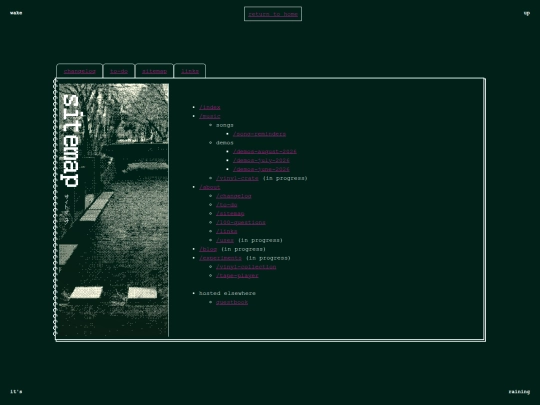540x405 pixels.
Task: Click the "it's" corner text
Action: (x=16, y=392)
